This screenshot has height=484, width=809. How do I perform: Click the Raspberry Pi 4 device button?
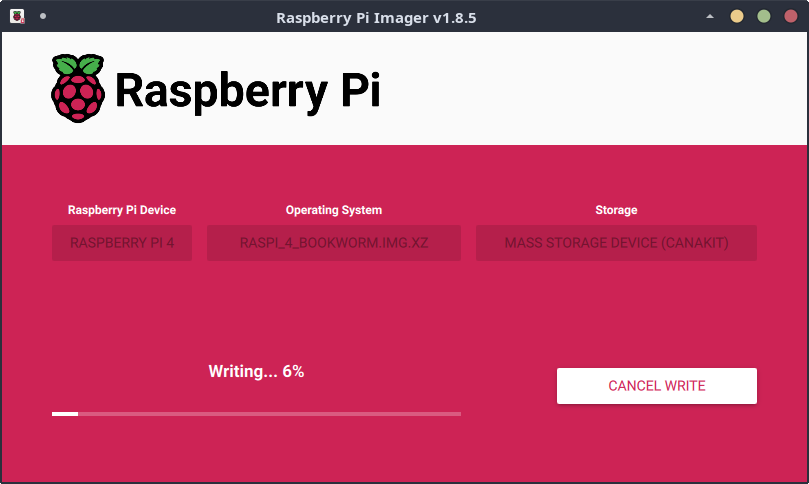[122, 243]
